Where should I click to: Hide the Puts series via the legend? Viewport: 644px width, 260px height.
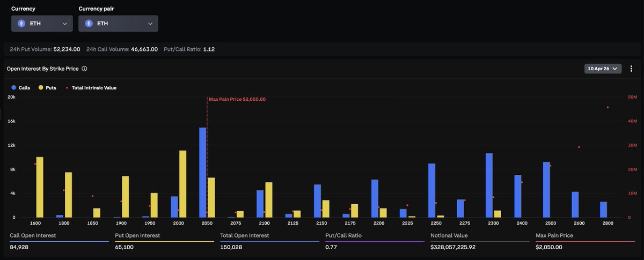pyautogui.click(x=47, y=87)
